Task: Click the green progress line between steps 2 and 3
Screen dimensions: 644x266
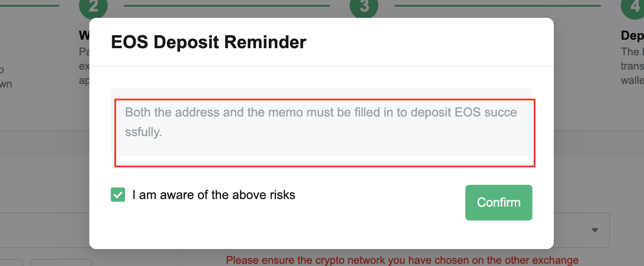Action: 226,6
